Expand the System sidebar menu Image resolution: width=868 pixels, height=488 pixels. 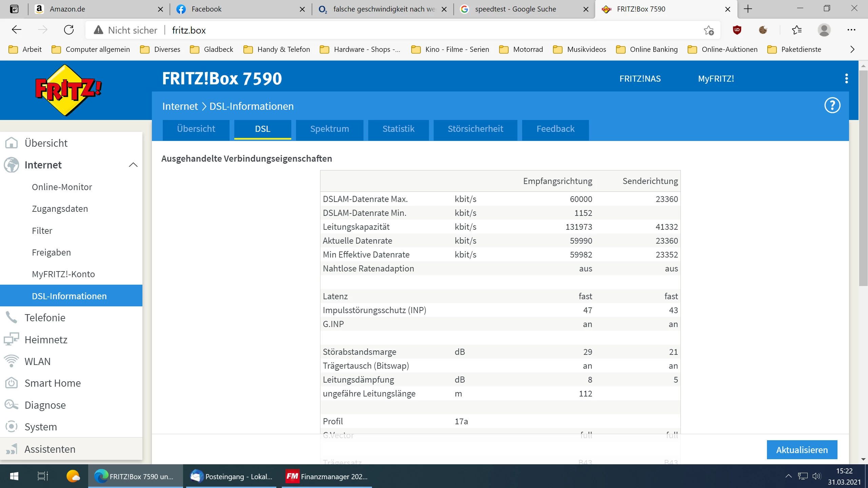point(41,427)
